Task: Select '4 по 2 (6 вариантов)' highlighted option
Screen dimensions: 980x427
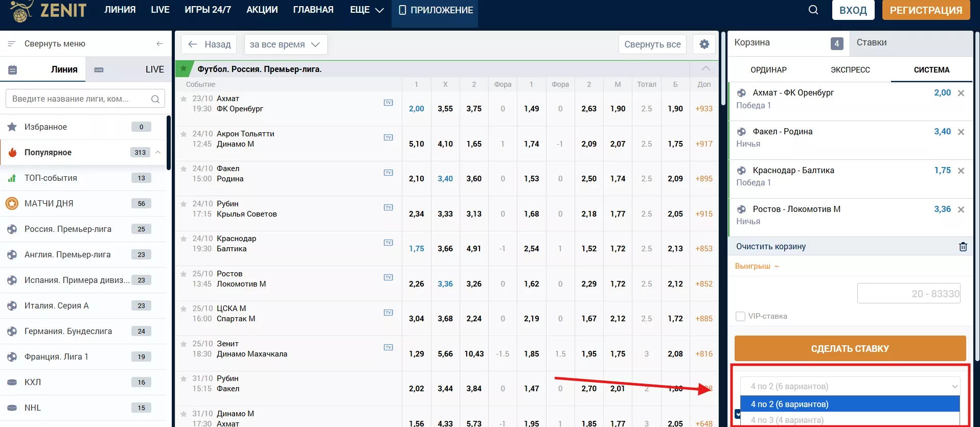Action: [x=850, y=404]
